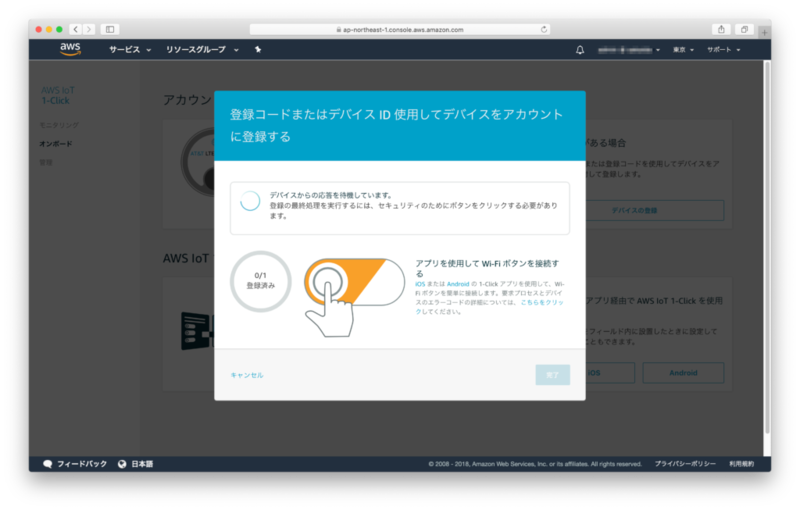This screenshot has height=510, width=800.
Task: Click the Safari share icon
Action: pos(721,30)
